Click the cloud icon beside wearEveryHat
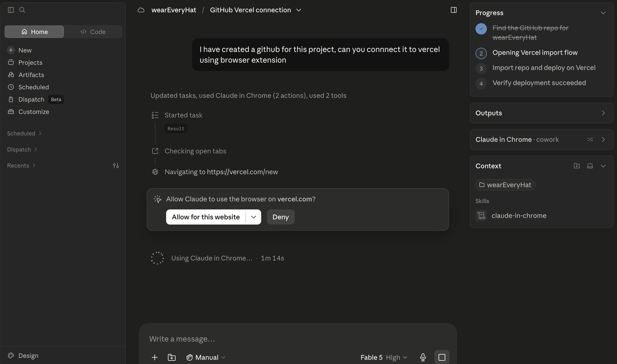The image size is (617, 364). point(141,10)
